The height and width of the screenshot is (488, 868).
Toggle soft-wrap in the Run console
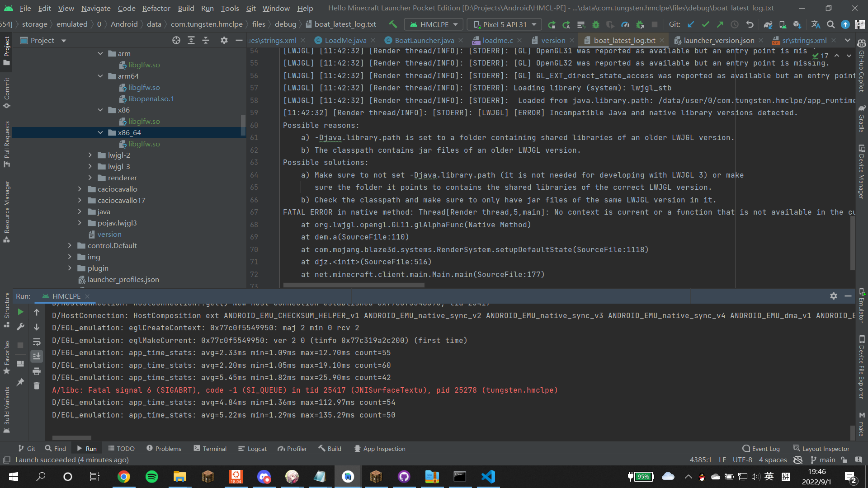[37, 342]
